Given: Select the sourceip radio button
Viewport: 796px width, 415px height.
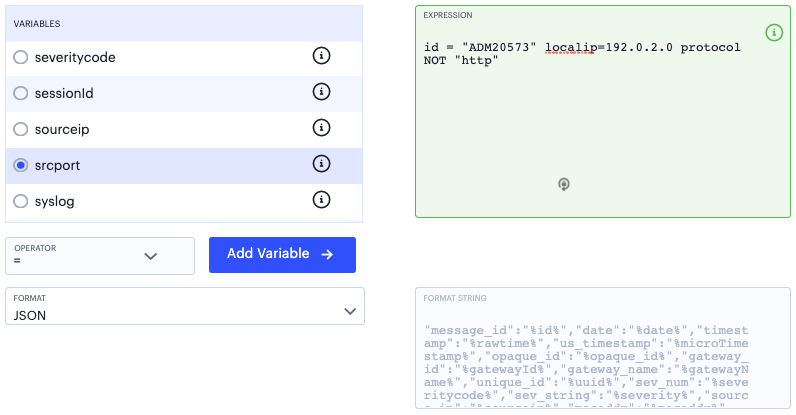Looking at the screenshot, I should pyautogui.click(x=21, y=129).
